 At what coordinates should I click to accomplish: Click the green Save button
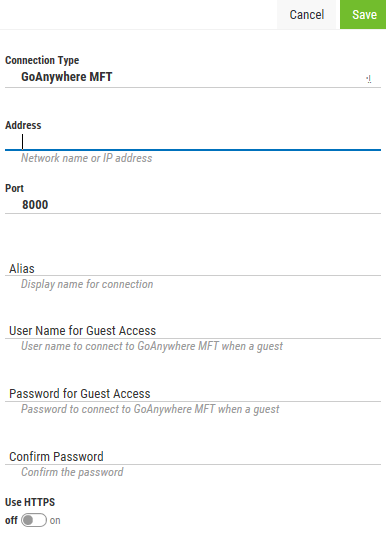[x=363, y=15]
